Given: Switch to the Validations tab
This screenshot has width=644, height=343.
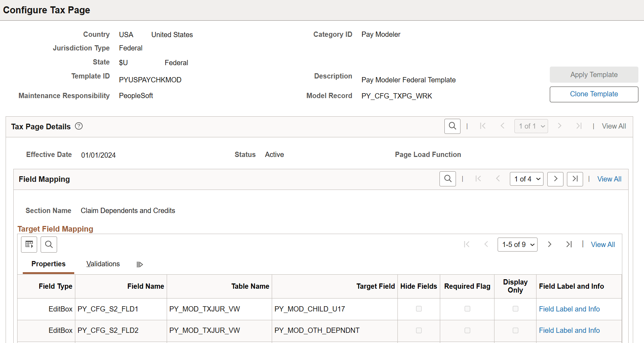Looking at the screenshot, I should pos(103,264).
